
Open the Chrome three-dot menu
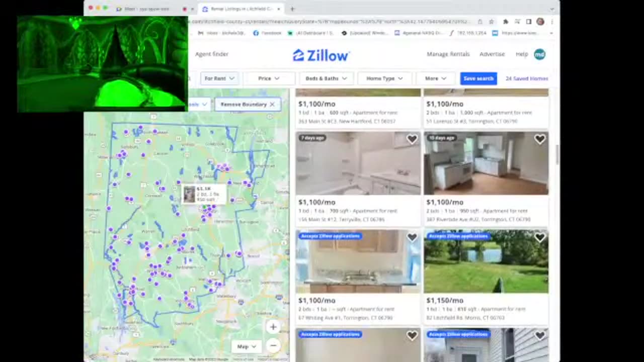(552, 22)
